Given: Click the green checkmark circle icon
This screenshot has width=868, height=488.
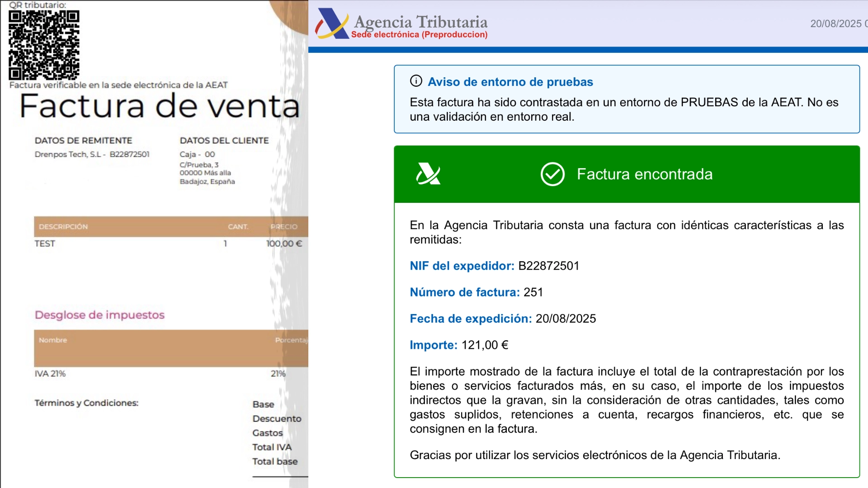Looking at the screenshot, I should [552, 174].
